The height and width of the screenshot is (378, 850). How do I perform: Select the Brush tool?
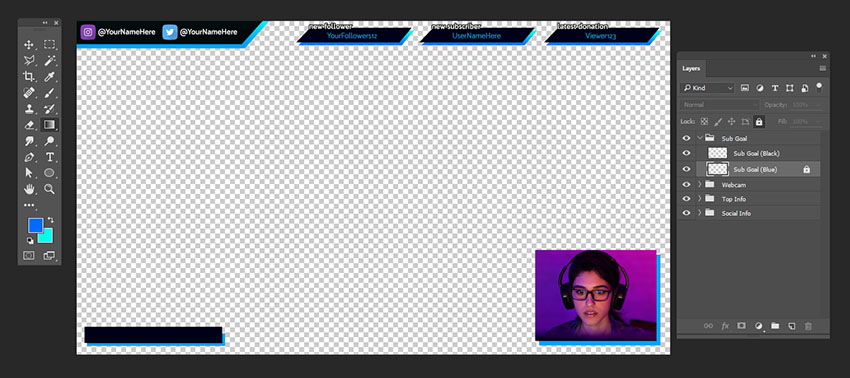coord(49,93)
